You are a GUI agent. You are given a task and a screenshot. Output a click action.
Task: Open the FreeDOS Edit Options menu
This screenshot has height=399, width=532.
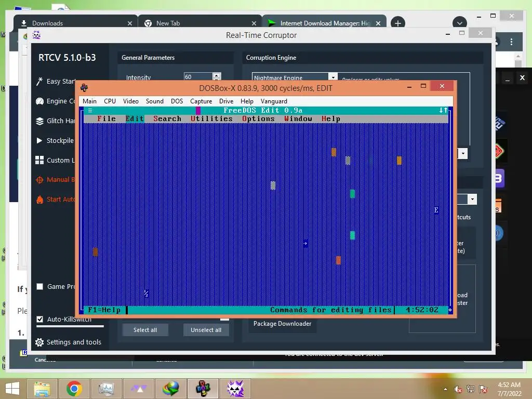click(x=258, y=118)
